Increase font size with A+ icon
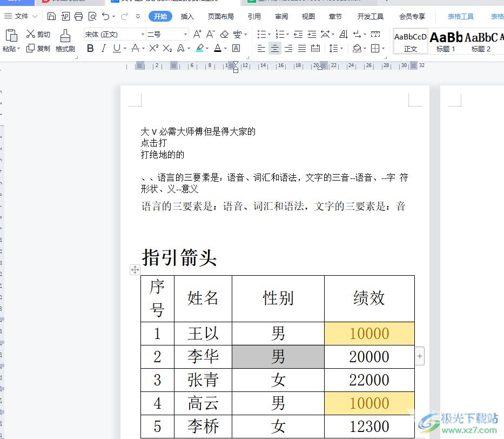This screenshot has width=504, height=439. tap(197, 34)
